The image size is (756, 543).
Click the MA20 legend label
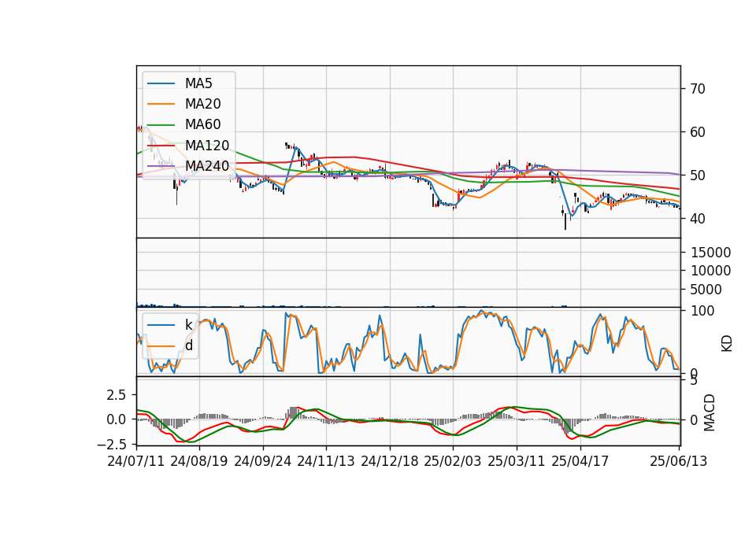click(x=203, y=104)
